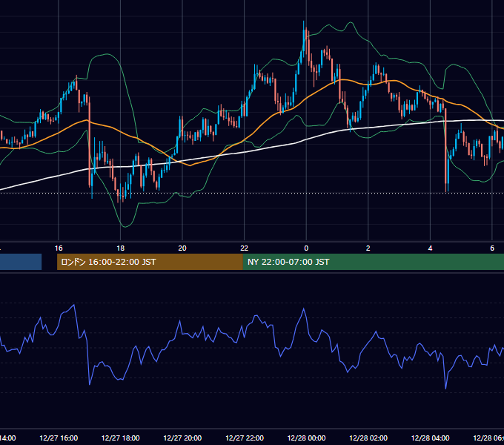Click the 12/28 02:00 time label

pyautogui.click(x=368, y=438)
